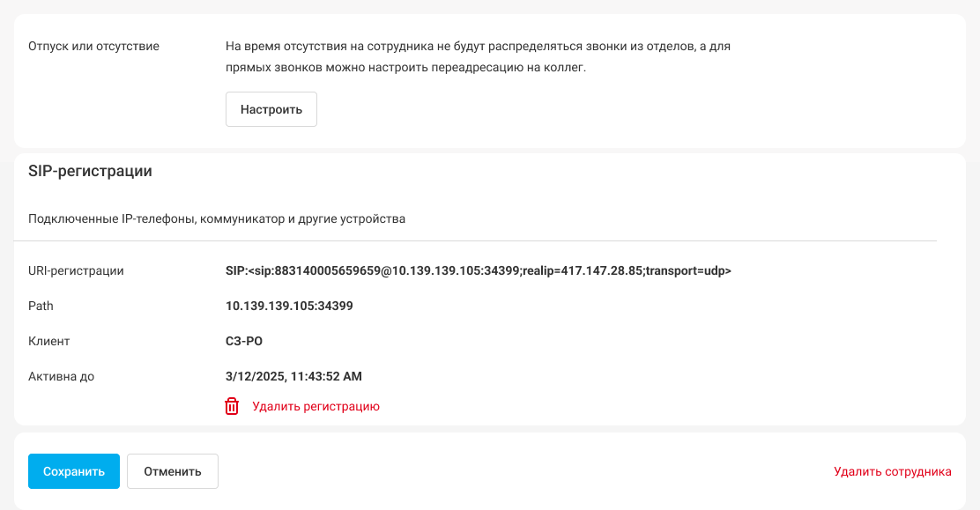
Task: Click the absence description paragraph text
Action: pyautogui.click(x=479, y=57)
